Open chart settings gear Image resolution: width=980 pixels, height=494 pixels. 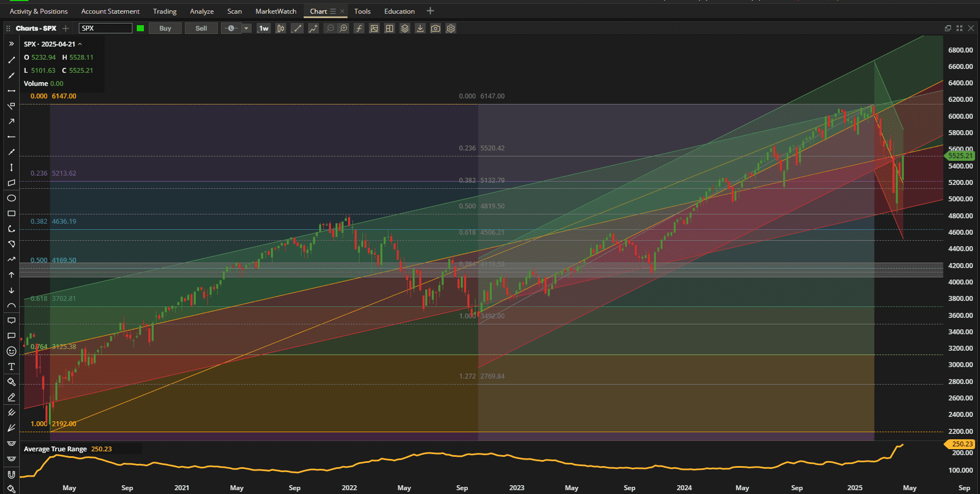[x=451, y=28]
